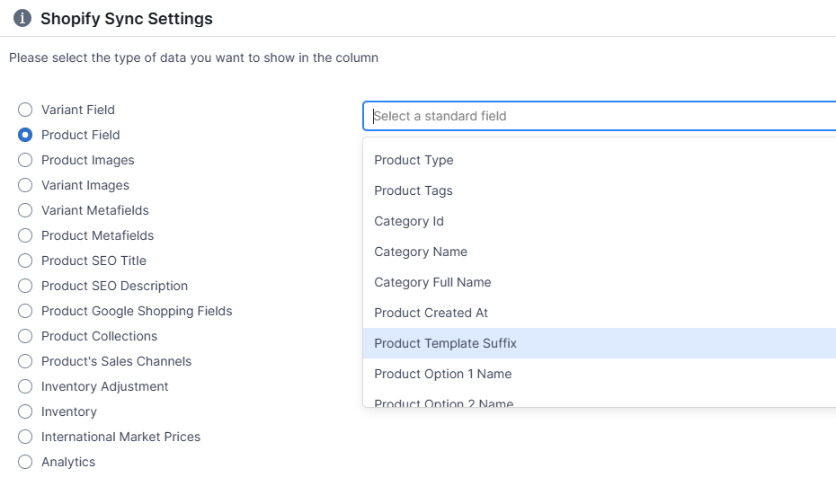The image size is (836, 504).
Task: Select International Market Prices radio button
Action: click(25, 437)
